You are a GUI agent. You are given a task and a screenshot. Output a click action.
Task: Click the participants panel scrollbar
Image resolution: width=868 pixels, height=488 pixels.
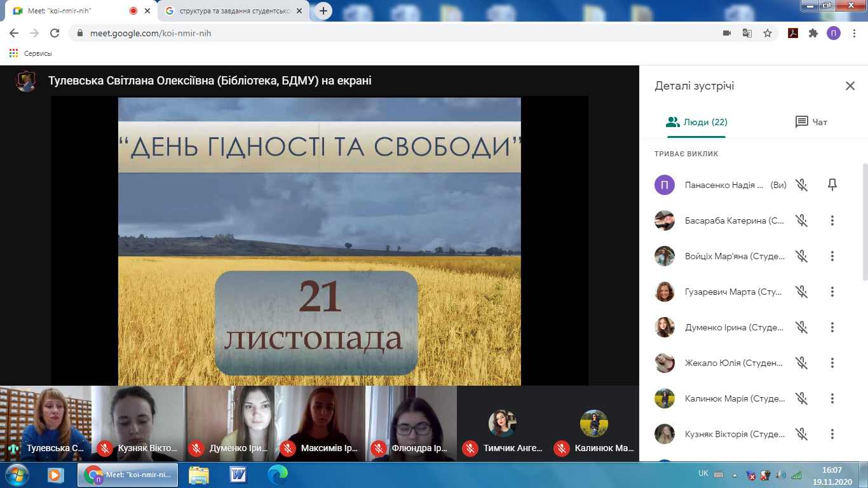coord(865,221)
